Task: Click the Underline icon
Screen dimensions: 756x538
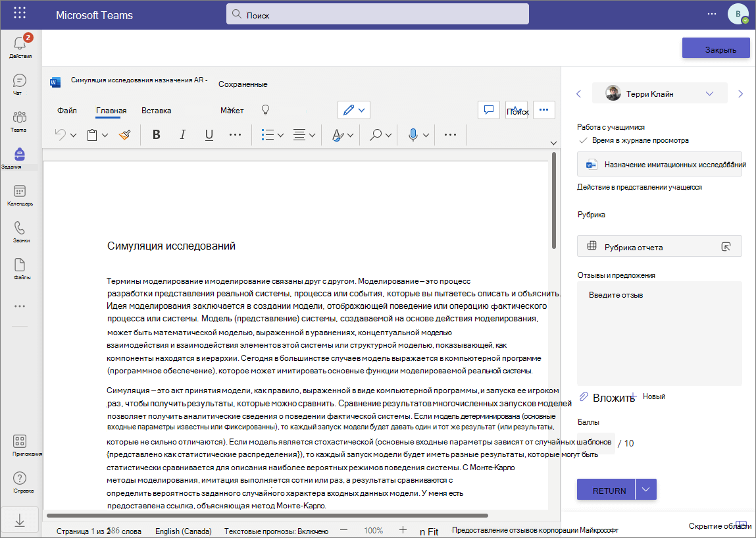Action: [x=209, y=134]
